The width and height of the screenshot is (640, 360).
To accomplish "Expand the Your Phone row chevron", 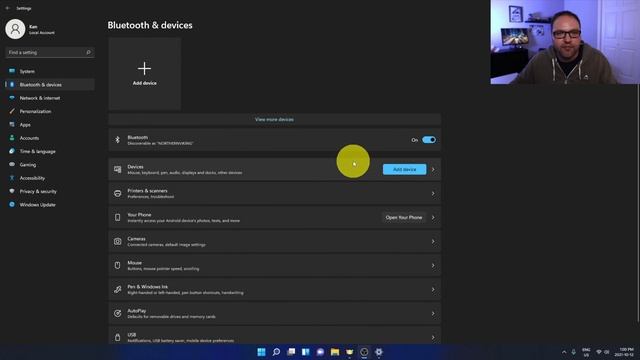I will [433, 218].
